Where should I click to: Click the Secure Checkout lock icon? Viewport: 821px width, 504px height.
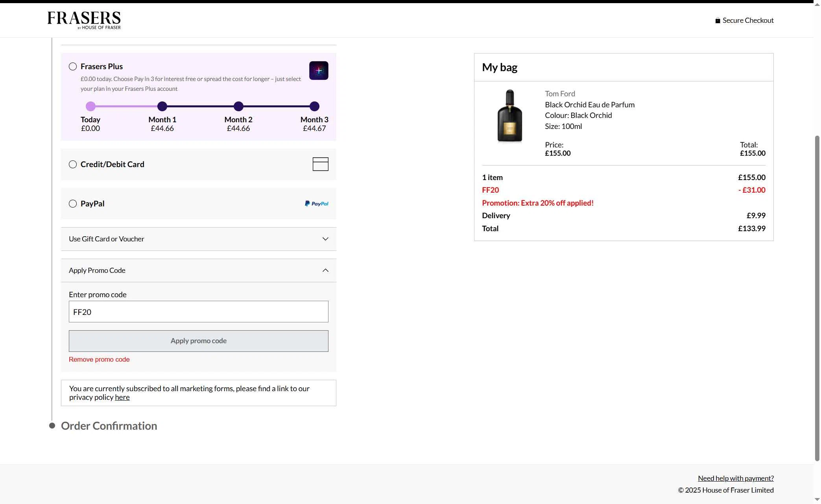pyautogui.click(x=718, y=20)
